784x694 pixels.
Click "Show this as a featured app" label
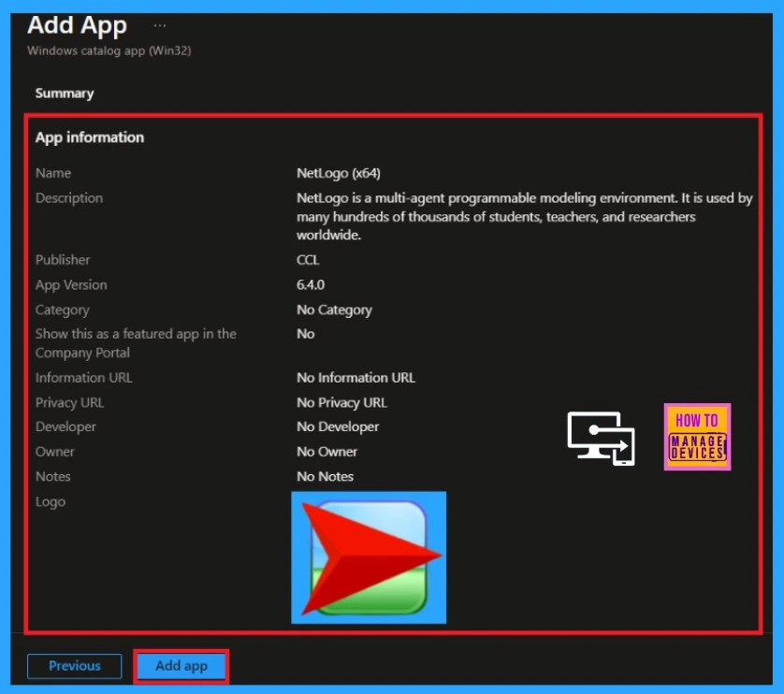click(x=136, y=343)
